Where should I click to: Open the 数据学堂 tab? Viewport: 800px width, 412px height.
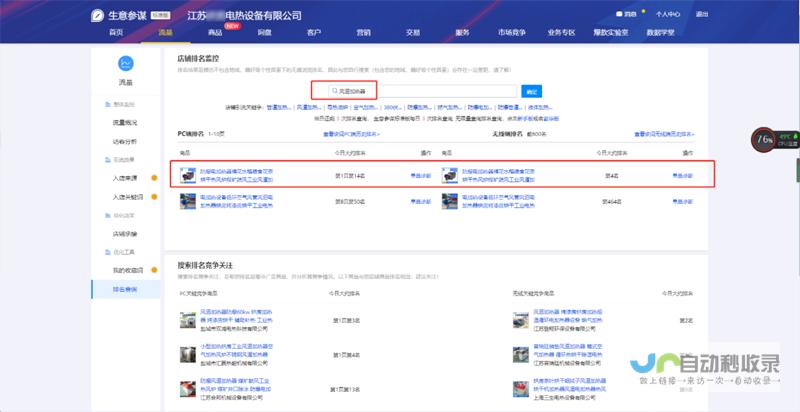(x=660, y=33)
